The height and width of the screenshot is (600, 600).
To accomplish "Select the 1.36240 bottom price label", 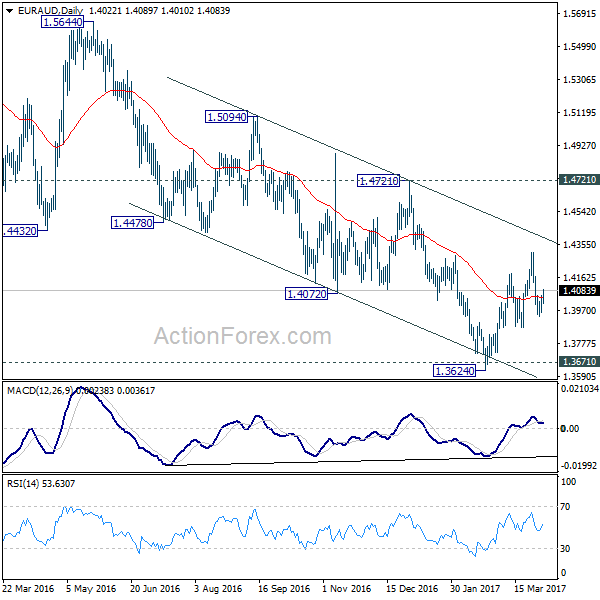I will (454, 371).
